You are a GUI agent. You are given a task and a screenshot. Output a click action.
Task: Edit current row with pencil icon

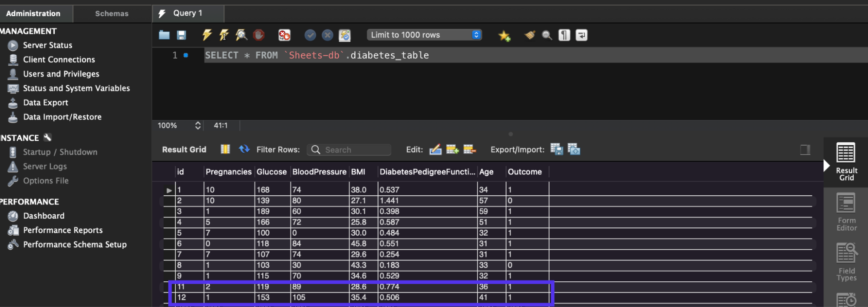pos(435,150)
